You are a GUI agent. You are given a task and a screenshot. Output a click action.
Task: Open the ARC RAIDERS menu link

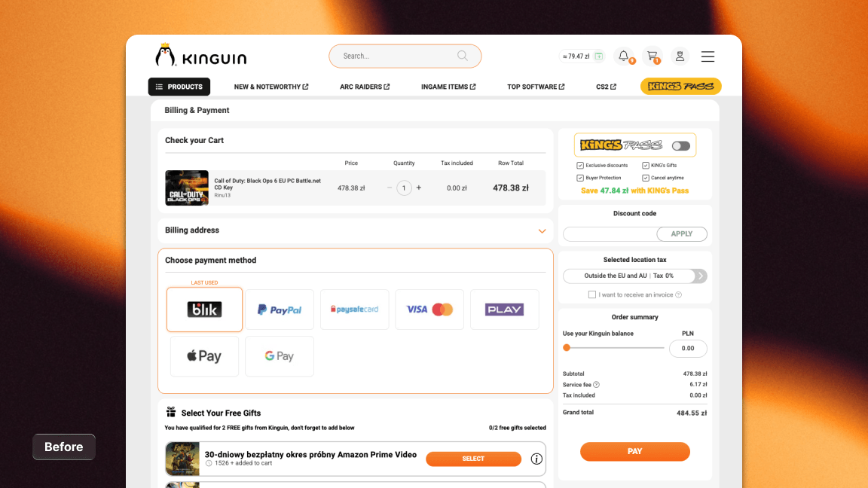365,87
